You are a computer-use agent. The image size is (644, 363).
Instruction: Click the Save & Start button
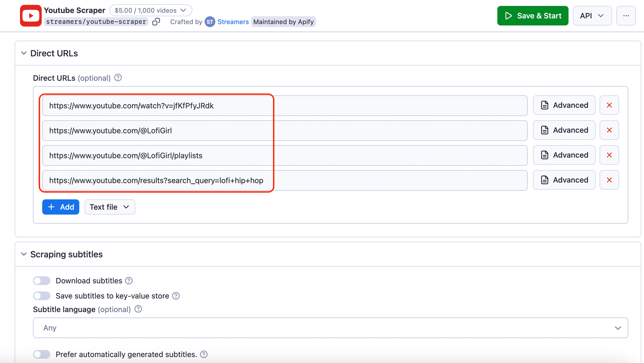pos(533,15)
